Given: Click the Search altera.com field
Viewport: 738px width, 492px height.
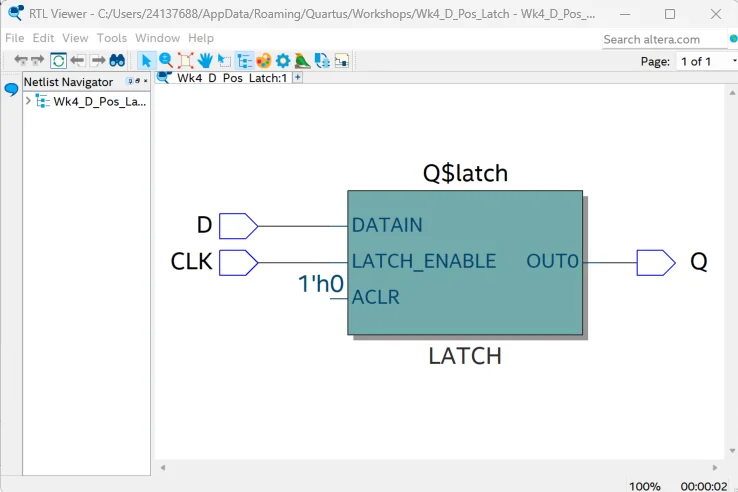Looking at the screenshot, I should tap(664, 40).
